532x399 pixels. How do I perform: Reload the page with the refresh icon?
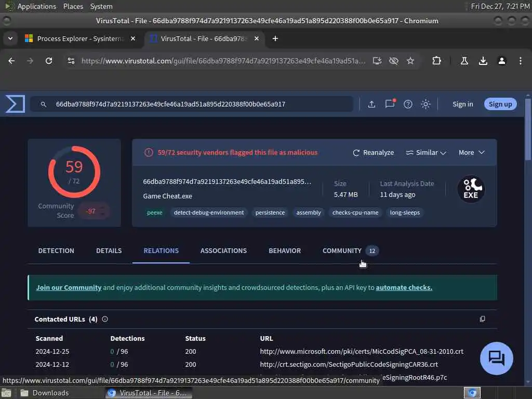[49, 61]
